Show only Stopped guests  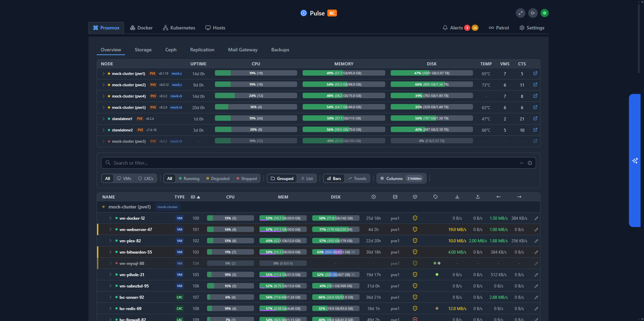point(246,179)
